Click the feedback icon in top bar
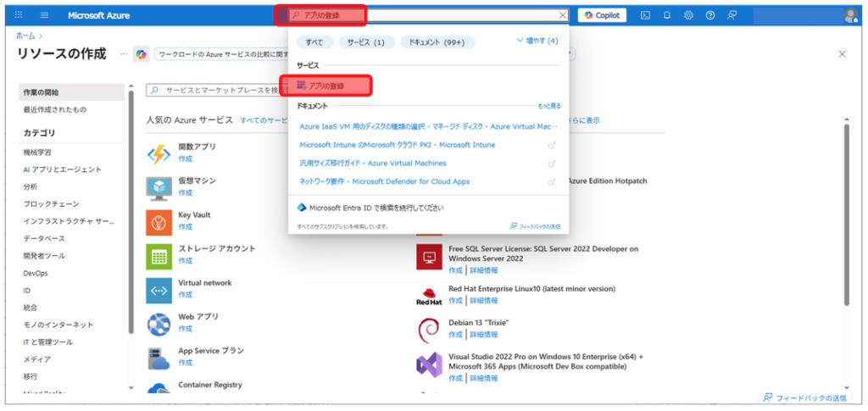 pos(732,15)
